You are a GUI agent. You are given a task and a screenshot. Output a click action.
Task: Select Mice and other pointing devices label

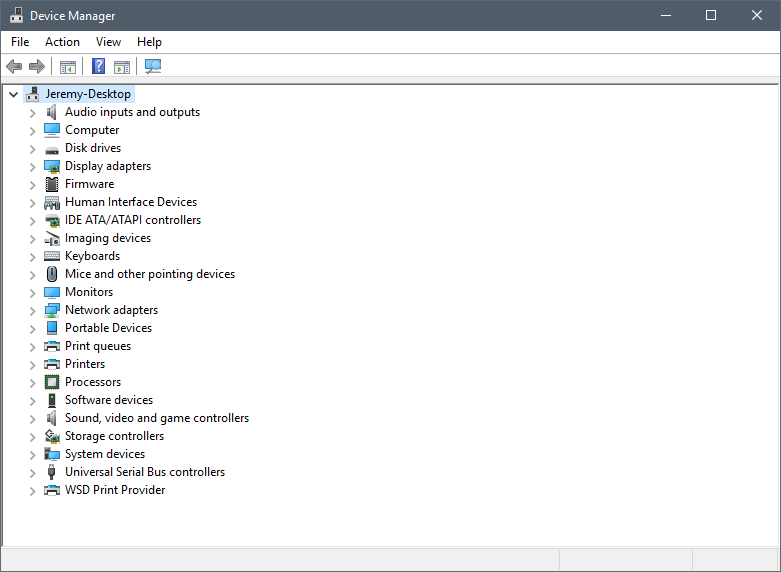(x=150, y=274)
